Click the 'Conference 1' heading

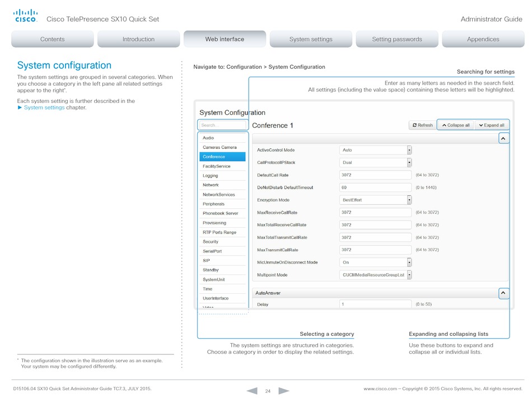coord(273,125)
